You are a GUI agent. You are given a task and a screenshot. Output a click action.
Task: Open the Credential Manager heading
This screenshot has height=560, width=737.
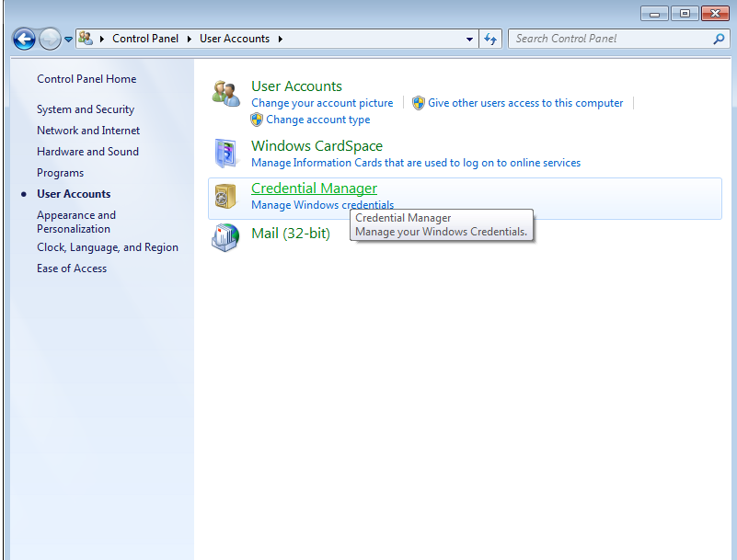point(314,189)
